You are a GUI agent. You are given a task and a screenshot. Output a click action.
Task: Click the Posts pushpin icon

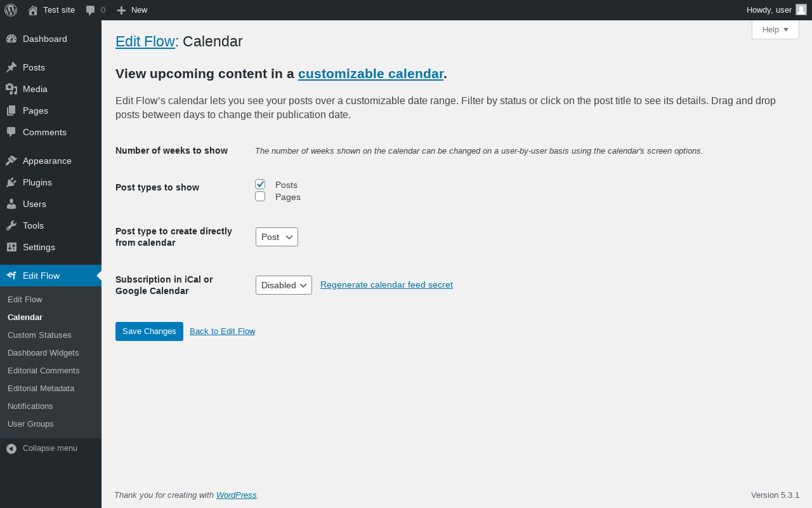pyautogui.click(x=11, y=67)
